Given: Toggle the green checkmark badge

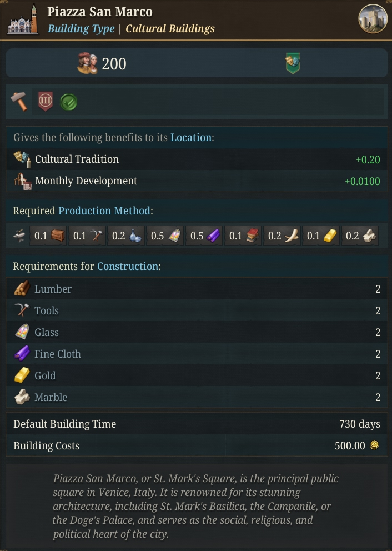Looking at the screenshot, I should [x=68, y=102].
